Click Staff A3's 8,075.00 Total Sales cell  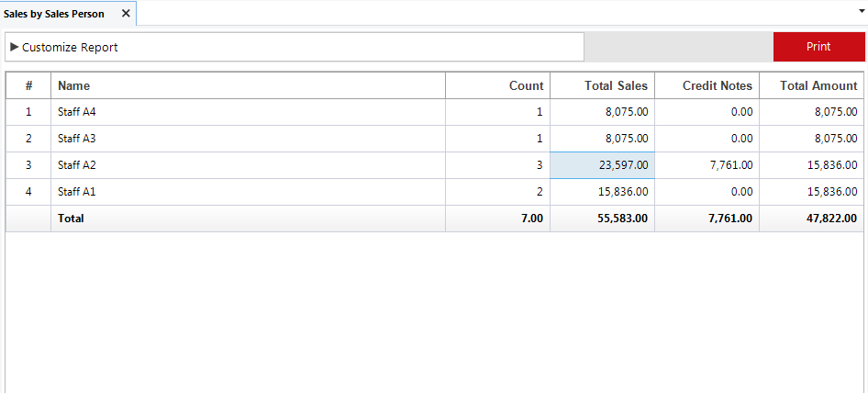pyautogui.click(x=602, y=139)
